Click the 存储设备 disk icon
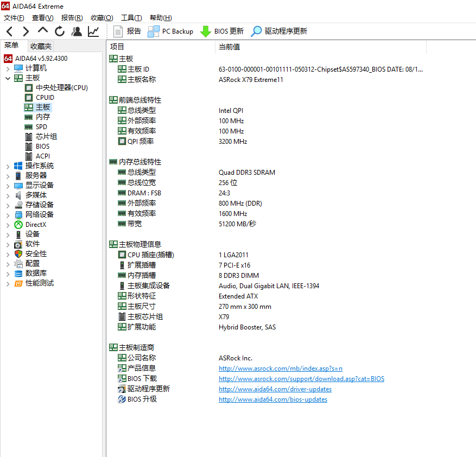Screen dimensions: 476x457 click(x=18, y=205)
